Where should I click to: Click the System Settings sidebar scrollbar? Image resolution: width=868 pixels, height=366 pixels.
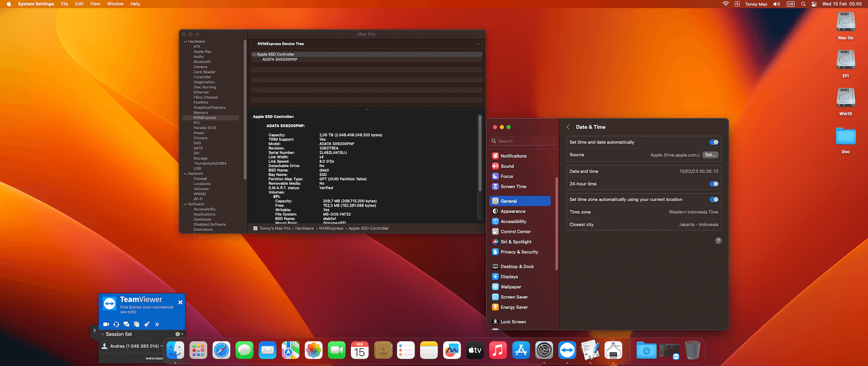[557, 224]
